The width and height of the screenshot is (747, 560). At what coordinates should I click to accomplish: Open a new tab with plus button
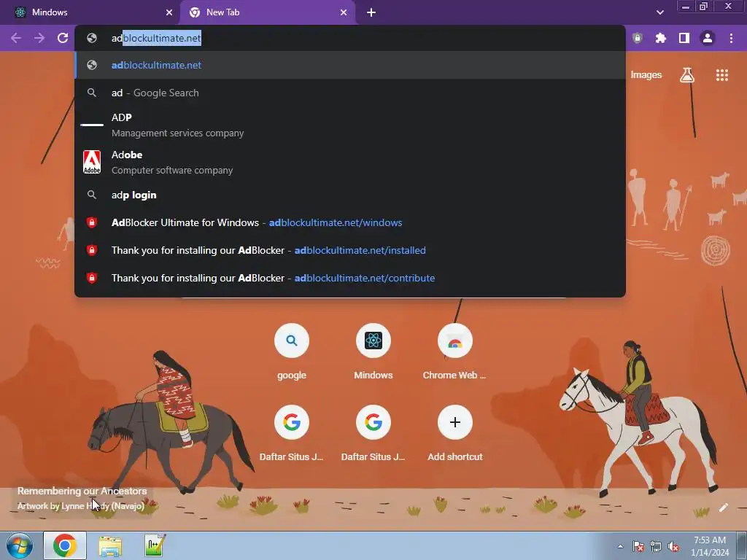point(371,12)
